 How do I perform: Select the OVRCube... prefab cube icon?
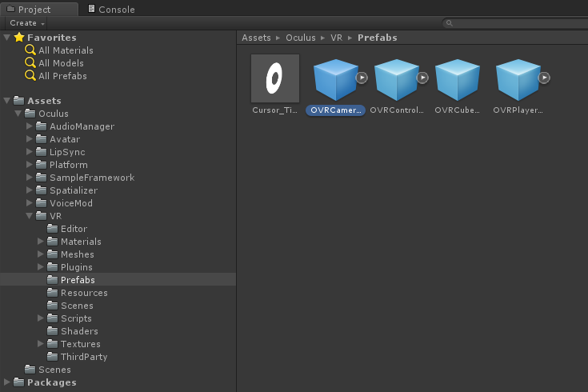457,79
